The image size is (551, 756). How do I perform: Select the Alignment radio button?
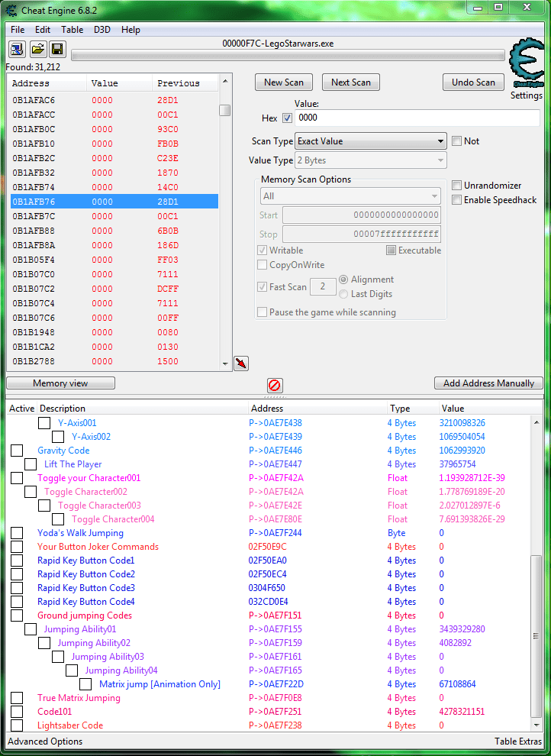(x=343, y=279)
